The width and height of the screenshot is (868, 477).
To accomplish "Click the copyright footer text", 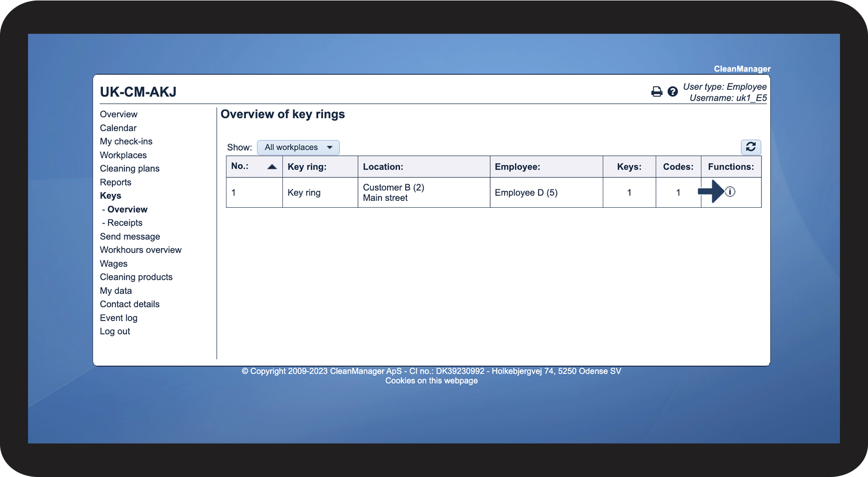I will pos(431,371).
